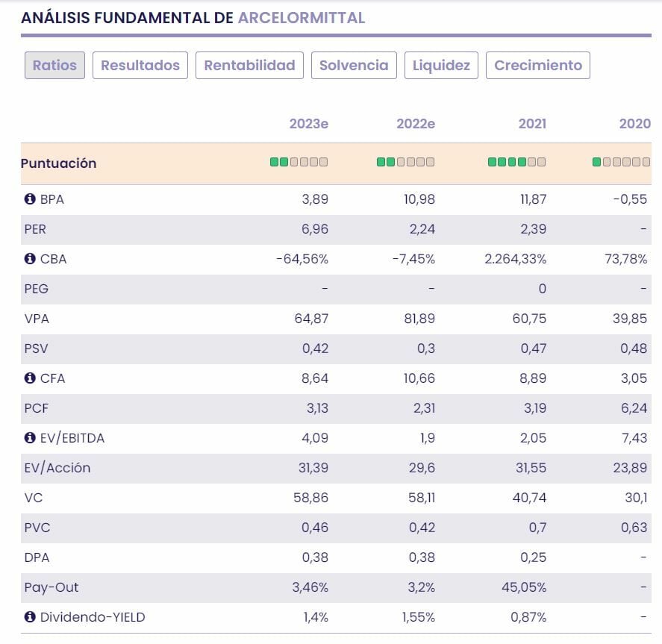Click the info icon beside EV/EBITDA
662x644 pixels.
(x=30, y=438)
